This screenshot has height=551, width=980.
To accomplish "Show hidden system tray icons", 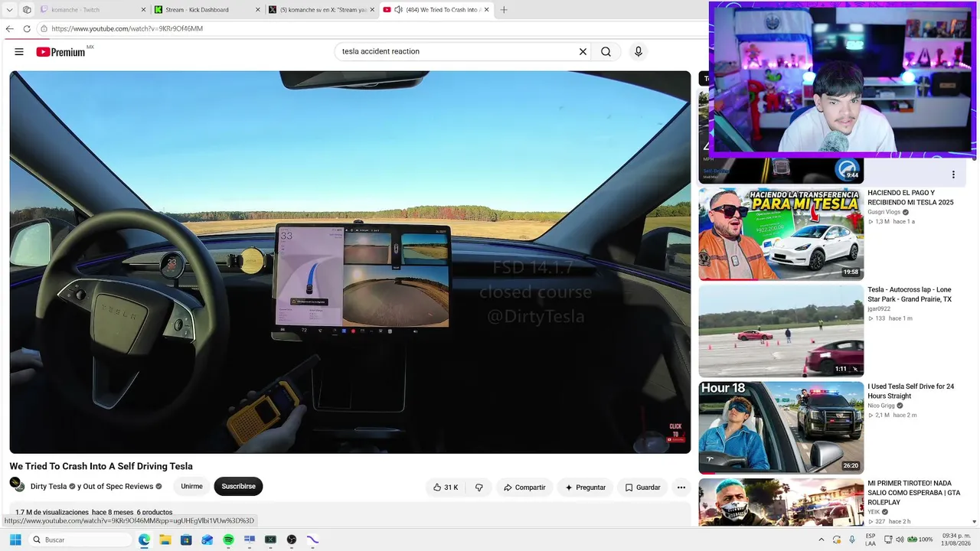I will pyautogui.click(x=822, y=540).
